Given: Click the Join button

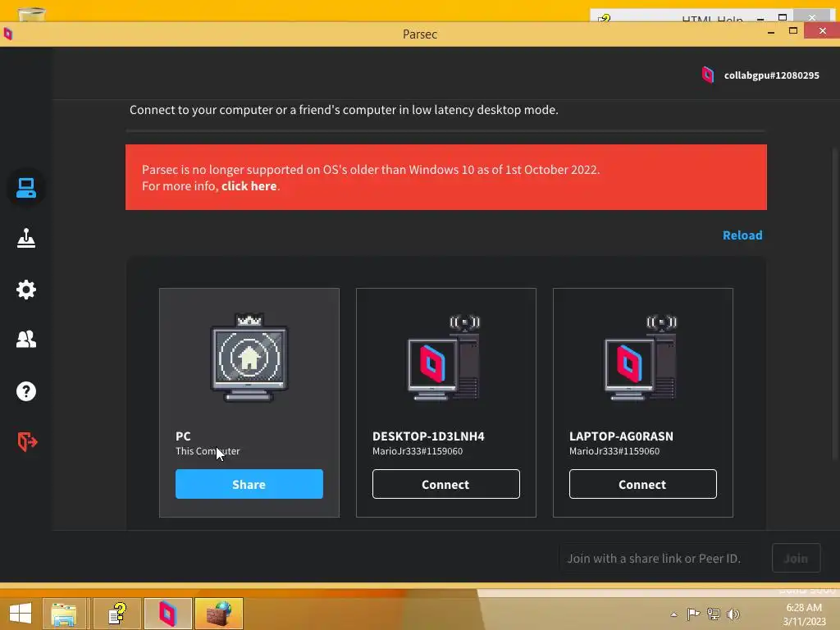Looking at the screenshot, I should click(796, 558).
